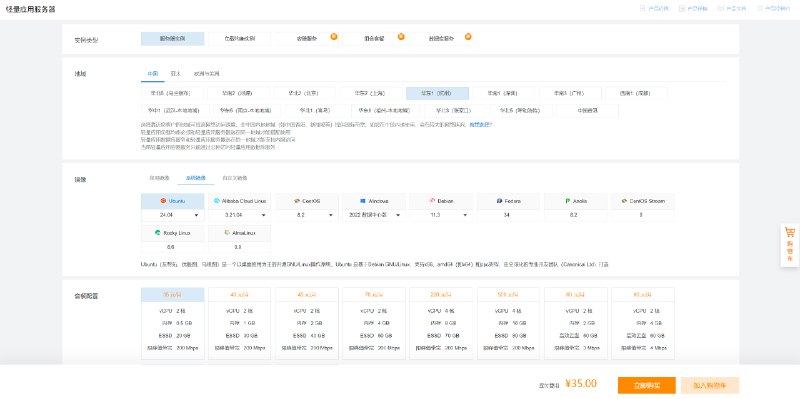Select the Windows logo icon
Screen dimensions: 800x399
363,201
